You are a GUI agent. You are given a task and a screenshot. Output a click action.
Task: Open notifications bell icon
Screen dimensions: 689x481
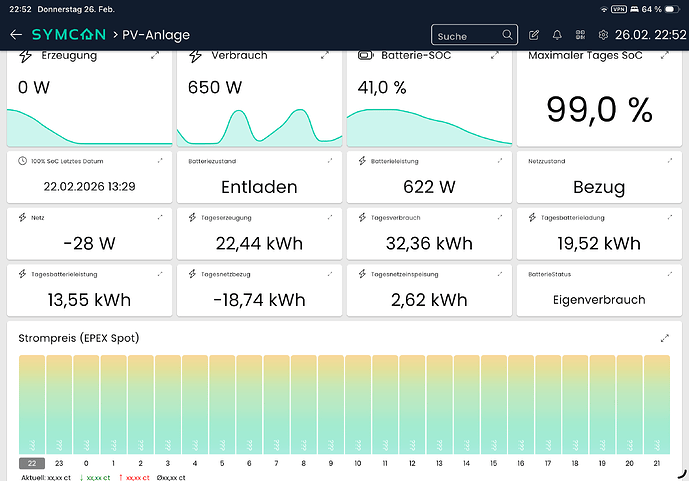557,35
